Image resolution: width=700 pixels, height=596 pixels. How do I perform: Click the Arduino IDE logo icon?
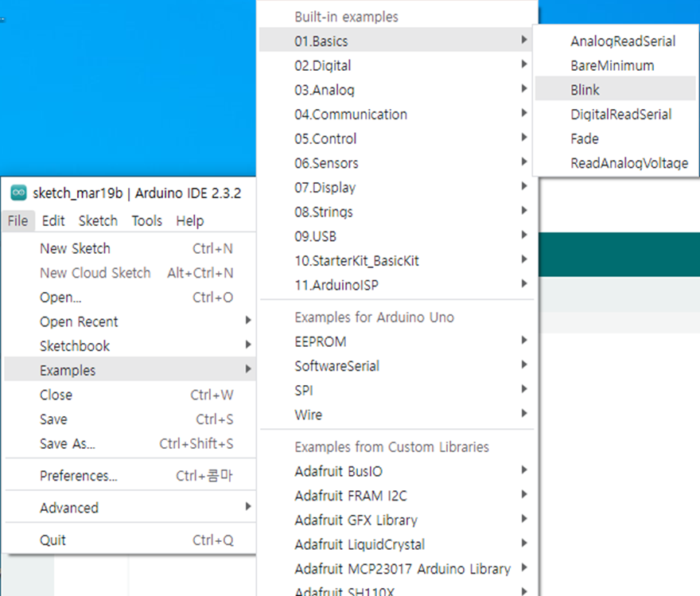[19, 193]
